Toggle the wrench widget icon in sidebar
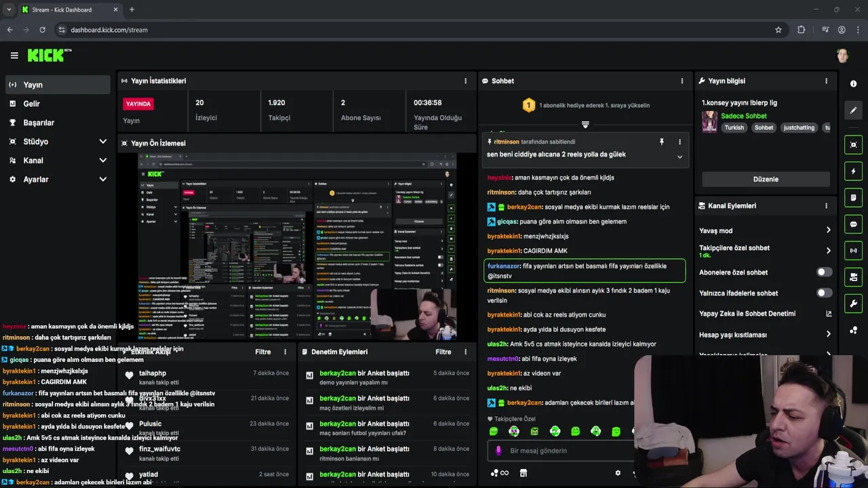Image resolution: width=868 pixels, height=488 pixels. 853,304
